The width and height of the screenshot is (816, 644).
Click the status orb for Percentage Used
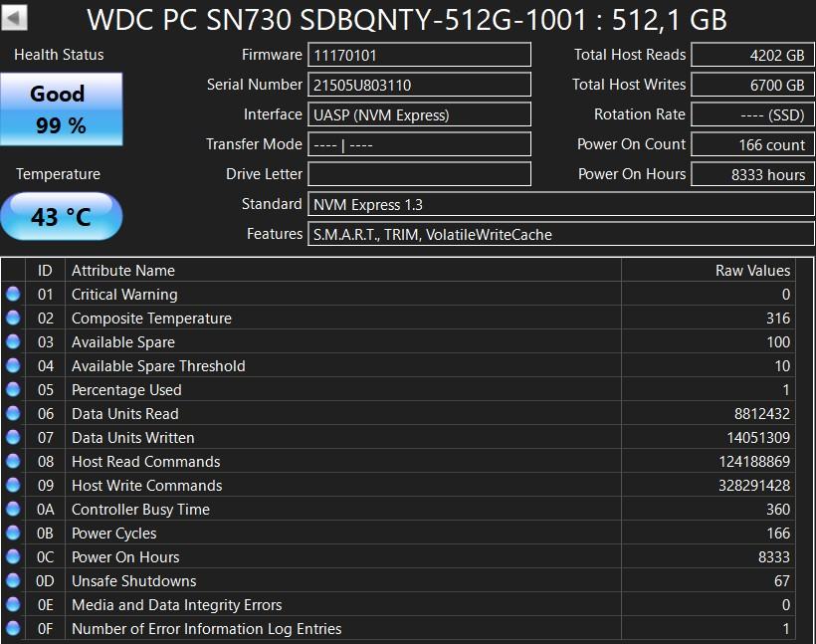click(x=13, y=389)
